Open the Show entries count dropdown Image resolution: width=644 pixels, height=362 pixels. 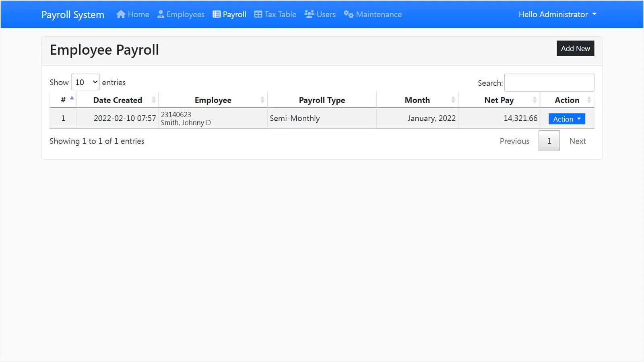point(85,82)
